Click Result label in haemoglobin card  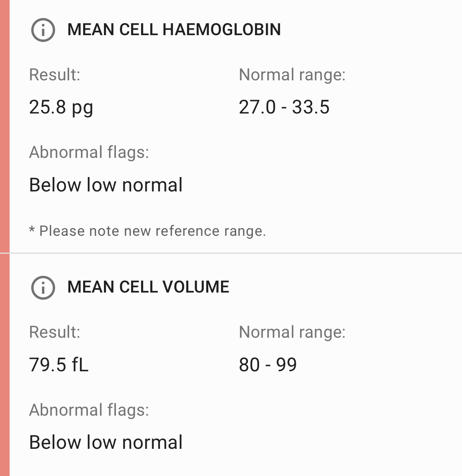(x=55, y=75)
